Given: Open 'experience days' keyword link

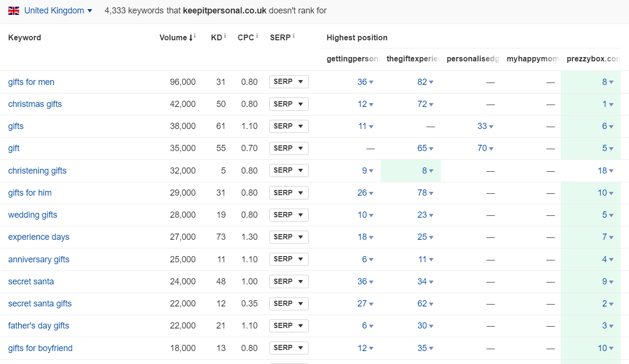Looking at the screenshot, I should (39, 237).
